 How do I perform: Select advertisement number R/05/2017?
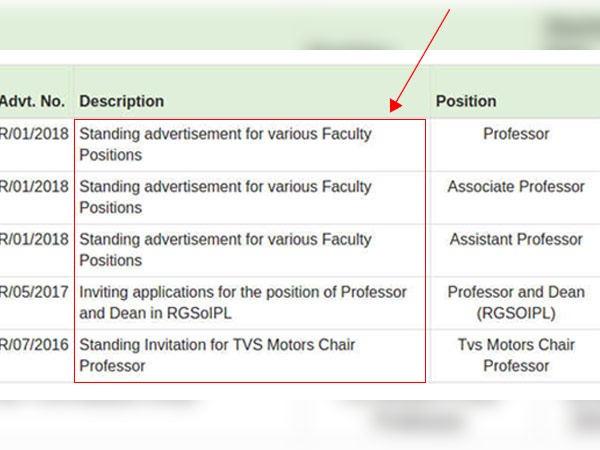[35, 293]
